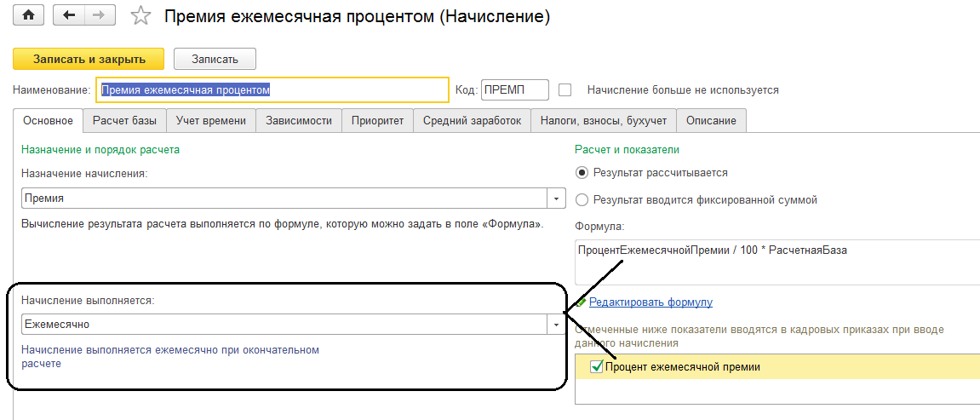
Task: Go back with the left arrow
Action: (x=69, y=16)
